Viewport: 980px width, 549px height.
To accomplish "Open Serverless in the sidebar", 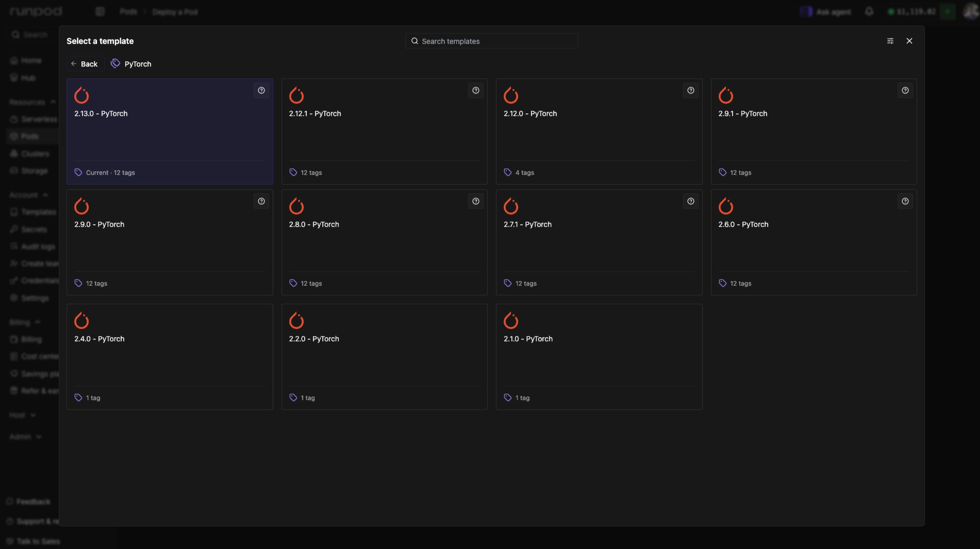I will 34,119.
